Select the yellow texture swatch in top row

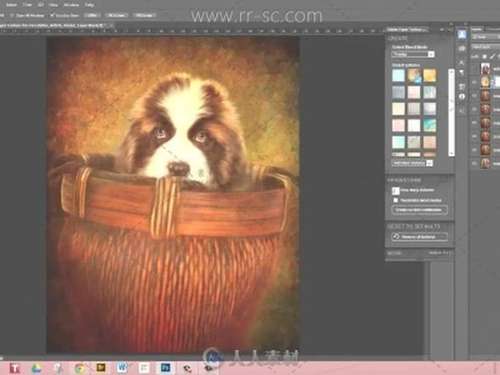click(429, 75)
